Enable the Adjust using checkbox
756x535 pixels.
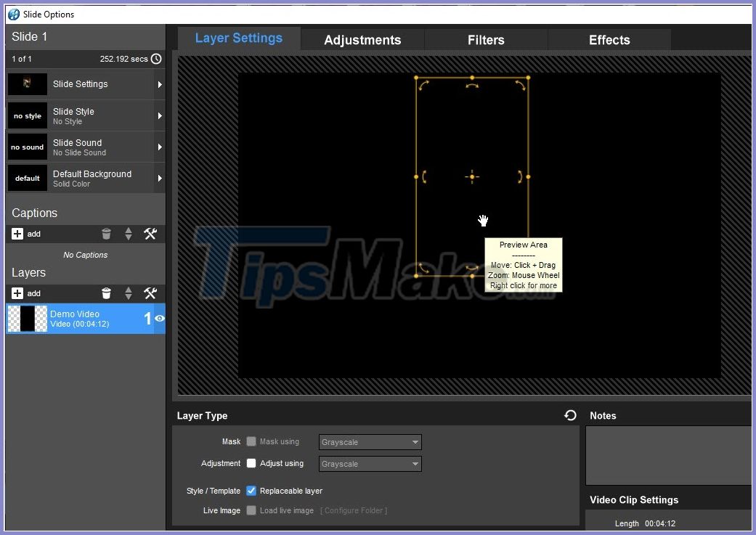251,464
